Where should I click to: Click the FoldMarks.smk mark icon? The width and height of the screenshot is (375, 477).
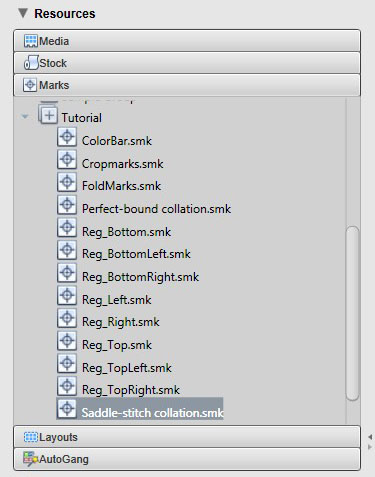(67, 182)
